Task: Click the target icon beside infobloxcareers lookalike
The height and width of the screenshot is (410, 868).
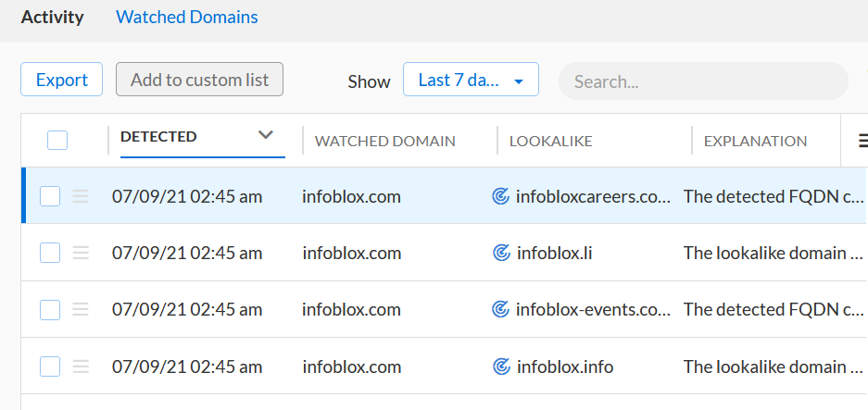Action: 501,196
